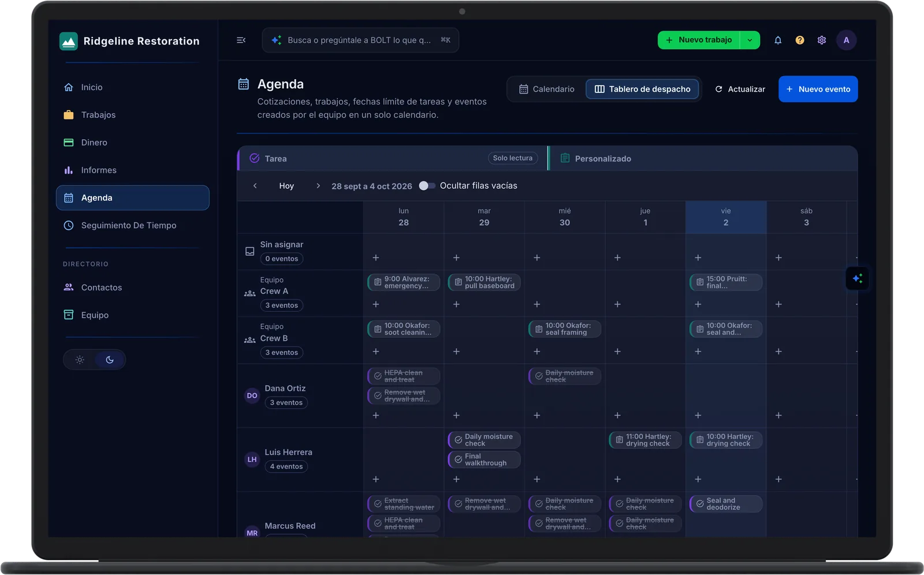Screen dimensions: 924x575
Task: Open the 9:00 Alvarez emergency event
Action: pos(404,282)
